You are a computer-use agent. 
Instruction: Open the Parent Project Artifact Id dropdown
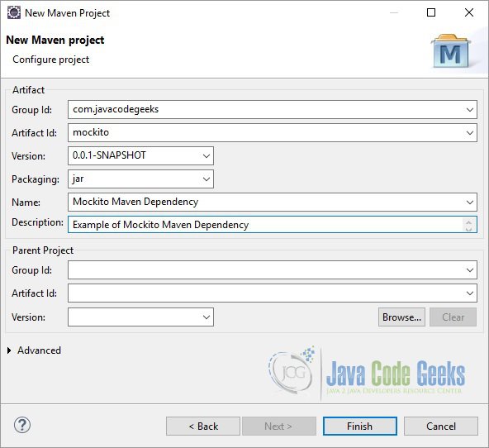click(x=470, y=293)
